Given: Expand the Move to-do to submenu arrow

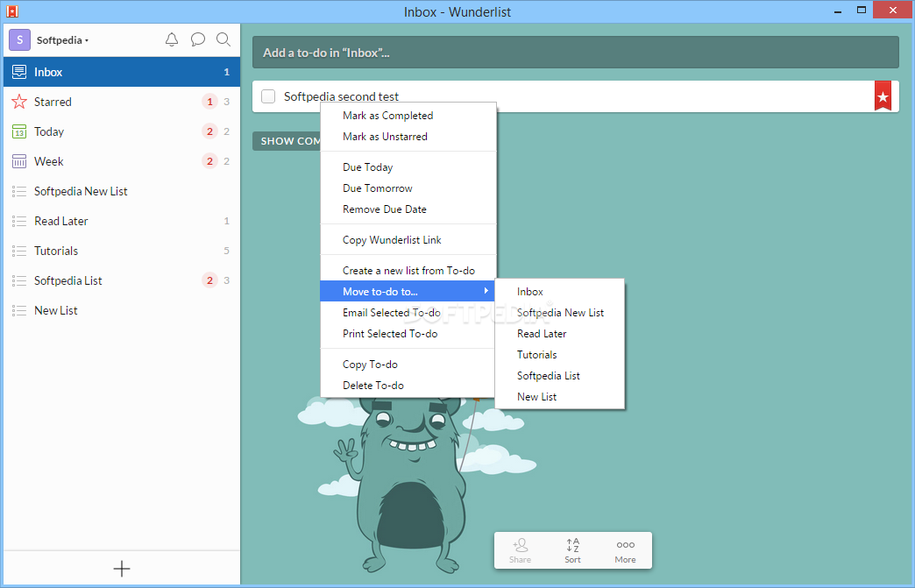Looking at the screenshot, I should tap(486, 291).
